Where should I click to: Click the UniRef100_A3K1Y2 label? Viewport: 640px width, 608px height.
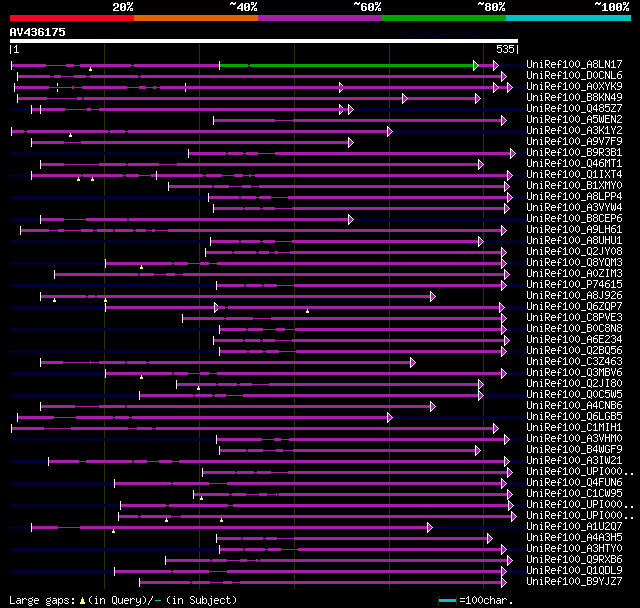[x=574, y=130]
